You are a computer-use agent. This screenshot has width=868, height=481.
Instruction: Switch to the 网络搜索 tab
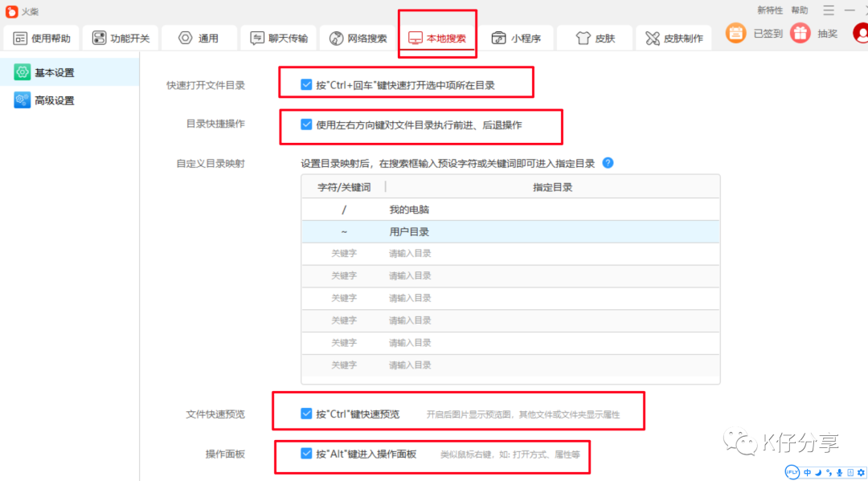(358, 39)
